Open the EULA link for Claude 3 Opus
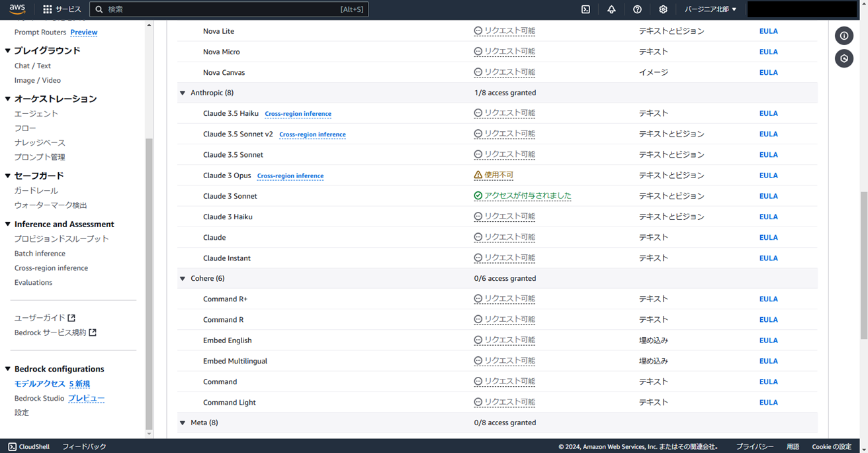868x453 pixels. (x=768, y=176)
